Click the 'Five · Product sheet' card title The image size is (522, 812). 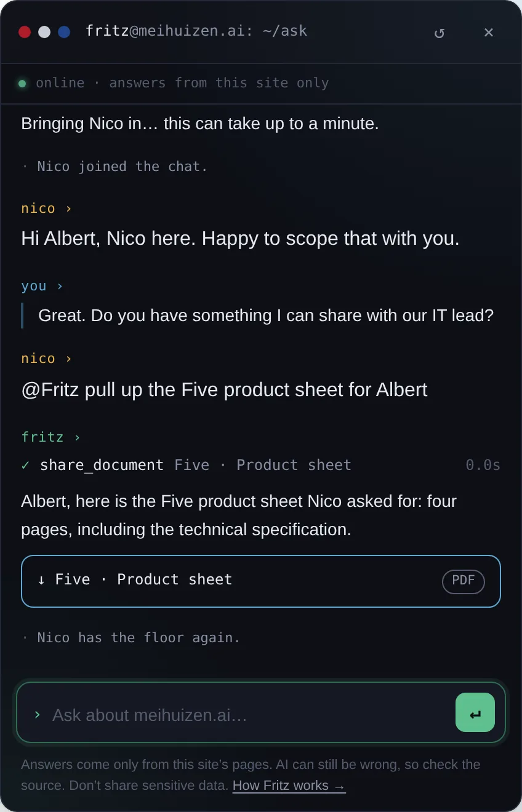(143, 579)
